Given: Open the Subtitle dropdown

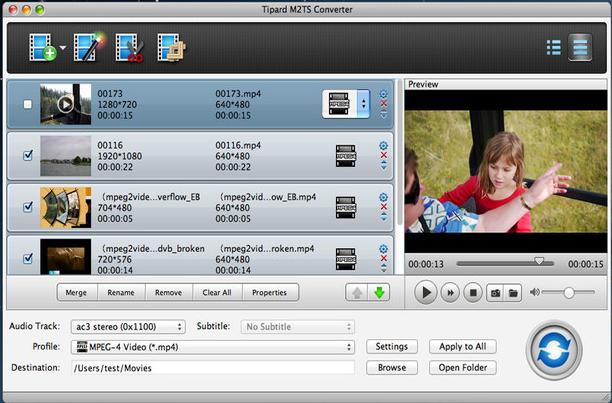Looking at the screenshot, I should [297, 327].
